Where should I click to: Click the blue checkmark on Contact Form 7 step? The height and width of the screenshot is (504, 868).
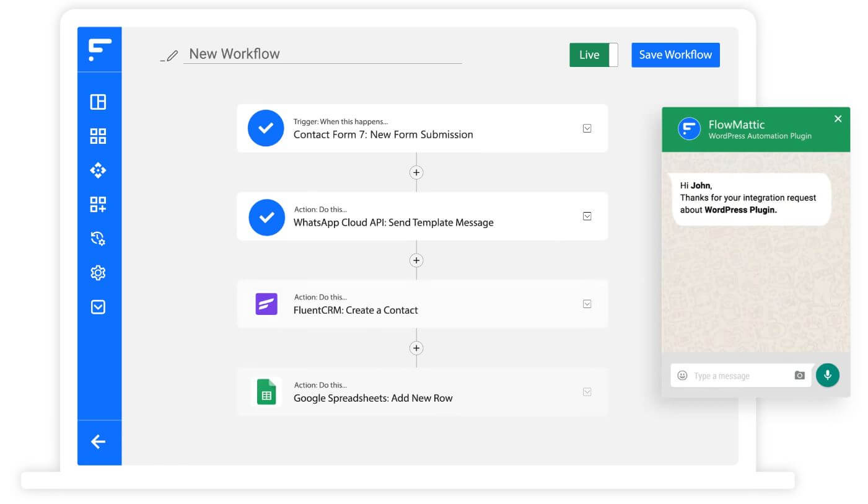tap(266, 128)
